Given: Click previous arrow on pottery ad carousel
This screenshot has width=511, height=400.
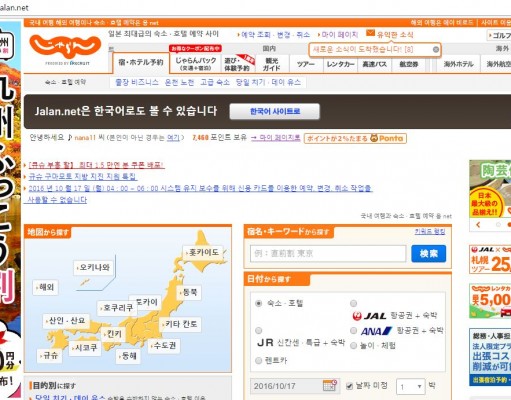Looking at the screenshot, I should 478,225.
